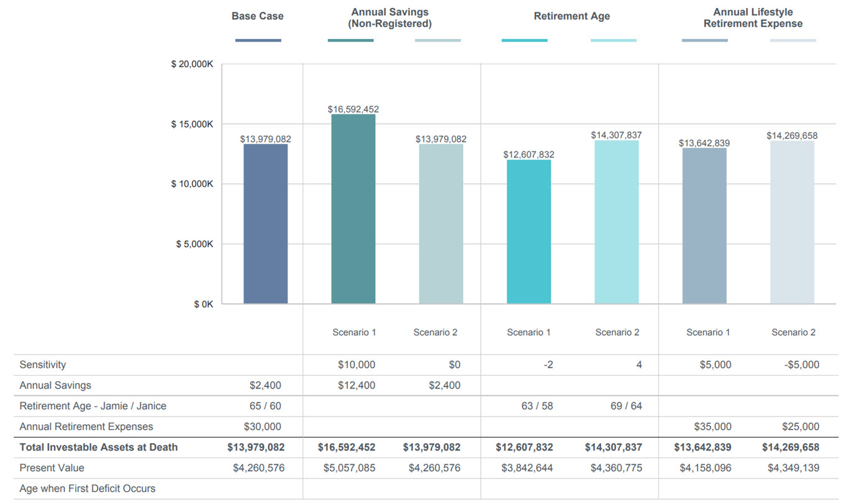Select the Base Case bar in chart

pos(265,224)
